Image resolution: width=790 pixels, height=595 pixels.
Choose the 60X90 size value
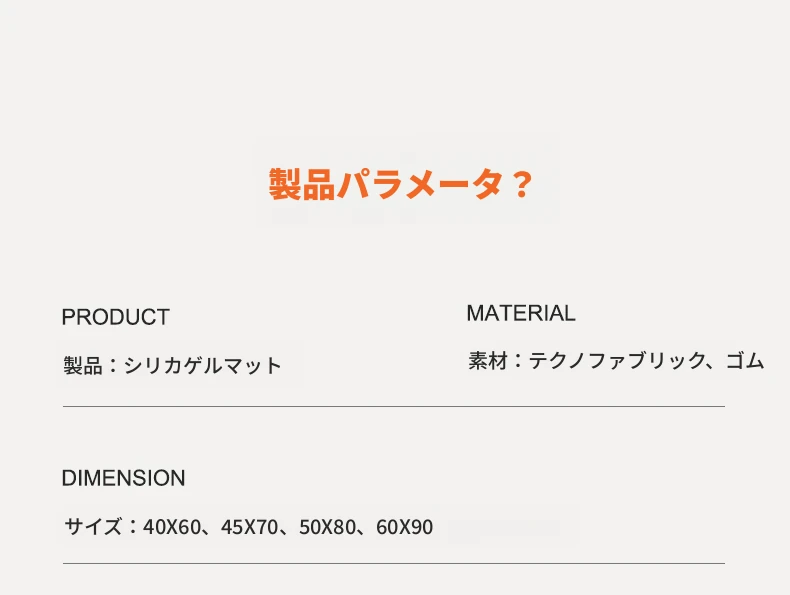[405, 527]
